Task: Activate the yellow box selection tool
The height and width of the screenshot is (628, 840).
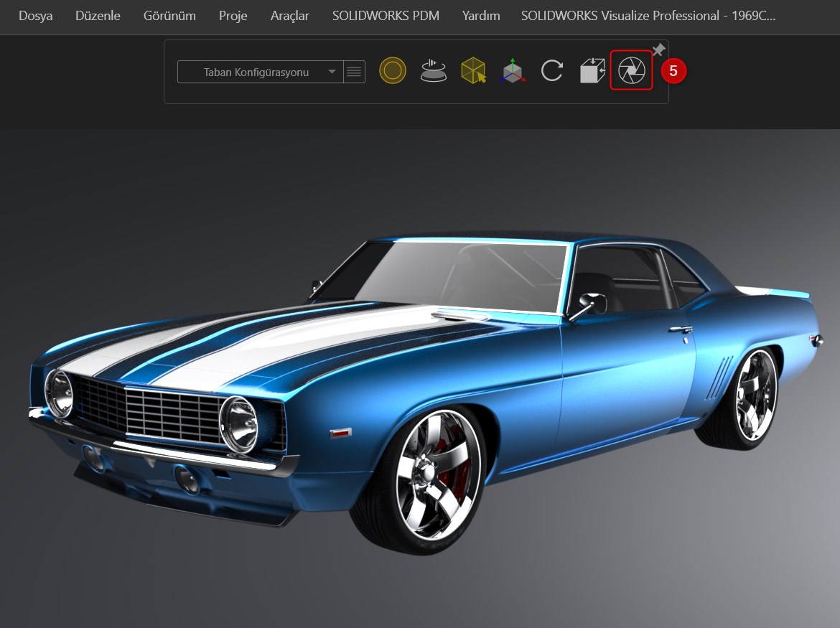Action: [473, 70]
